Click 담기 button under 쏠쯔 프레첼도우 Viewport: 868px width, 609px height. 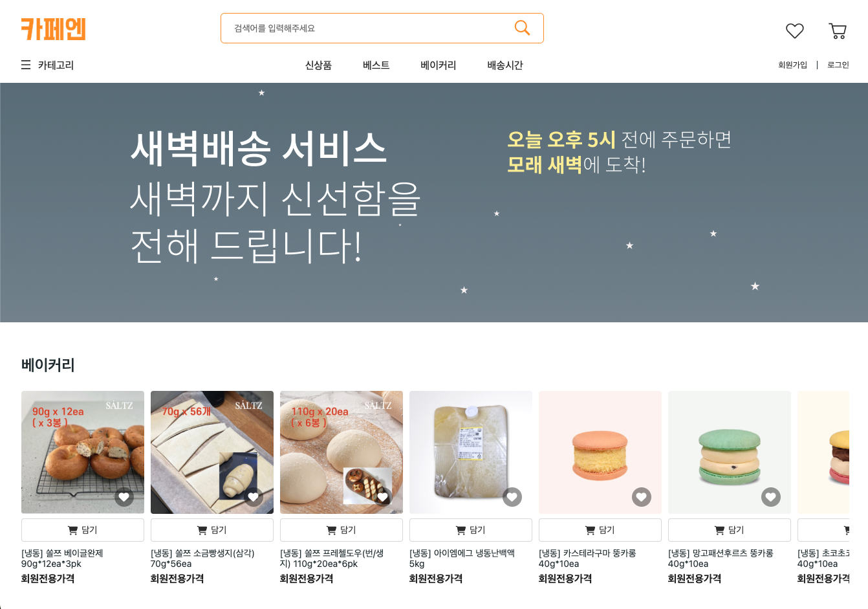[x=342, y=530]
